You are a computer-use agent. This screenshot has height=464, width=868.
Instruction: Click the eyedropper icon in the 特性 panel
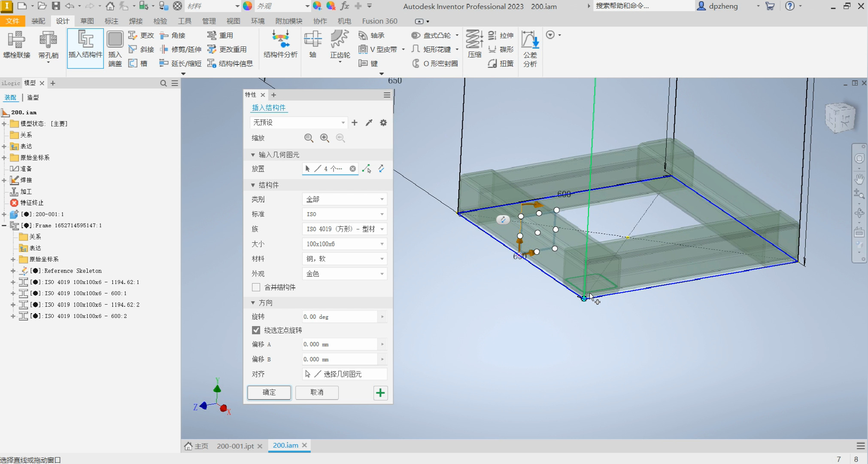(x=368, y=122)
